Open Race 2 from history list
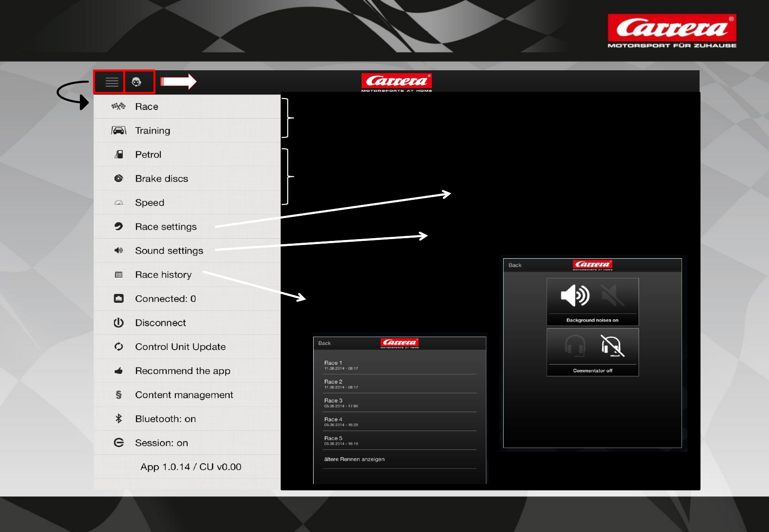The width and height of the screenshot is (769, 532). (x=400, y=384)
